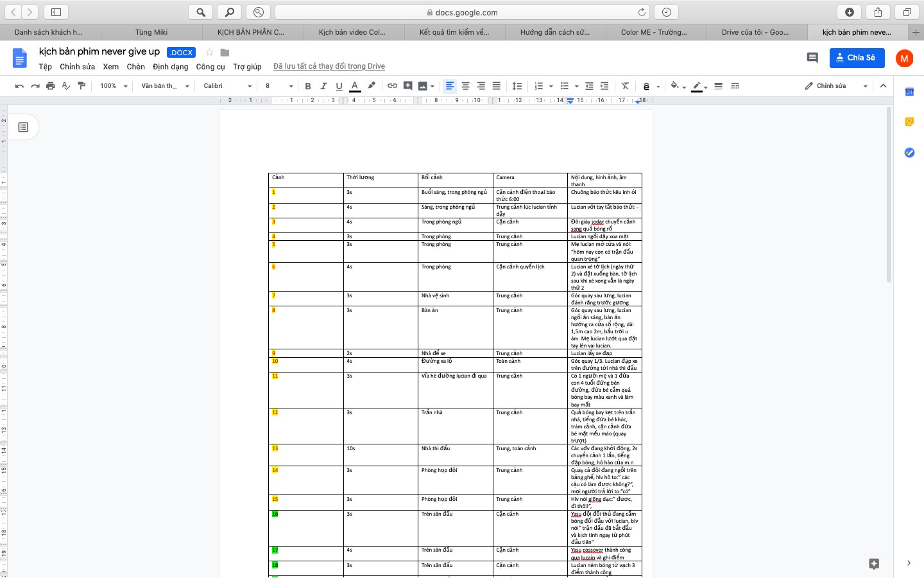The image size is (924, 578).
Task: Open comment history speech bubble icon
Action: point(812,58)
